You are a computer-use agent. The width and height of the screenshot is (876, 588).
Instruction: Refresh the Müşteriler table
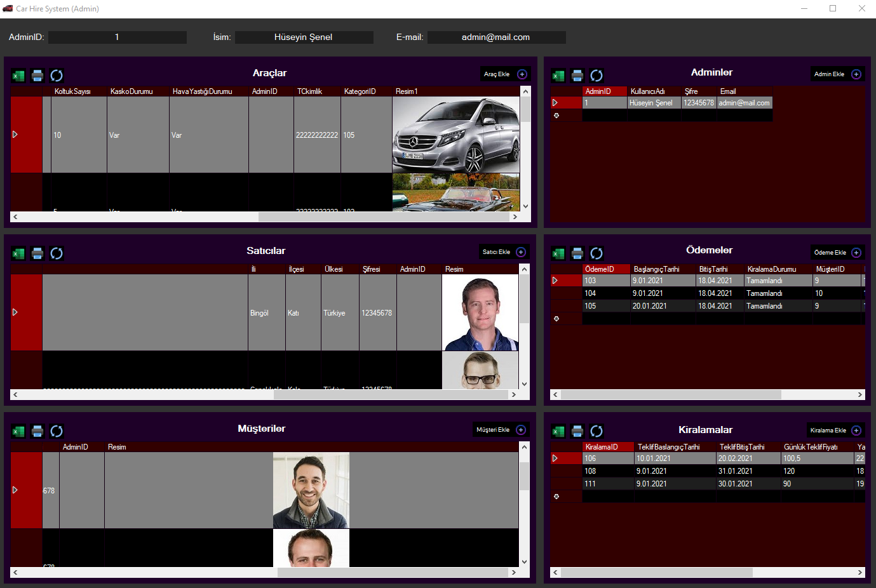point(57,431)
